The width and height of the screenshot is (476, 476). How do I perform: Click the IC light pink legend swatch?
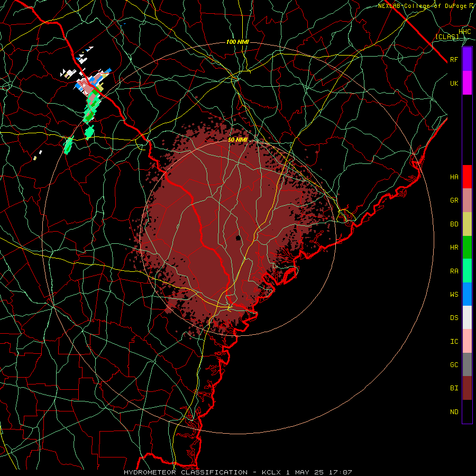[467, 341]
